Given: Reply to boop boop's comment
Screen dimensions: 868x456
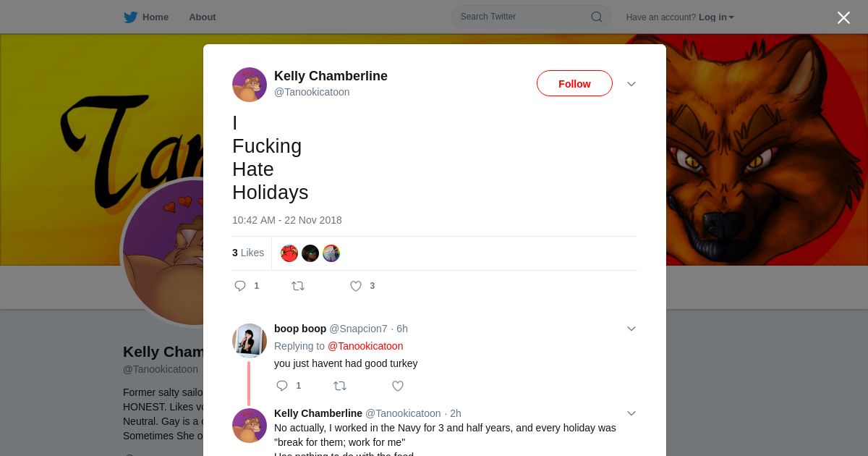Looking at the screenshot, I should (x=282, y=386).
